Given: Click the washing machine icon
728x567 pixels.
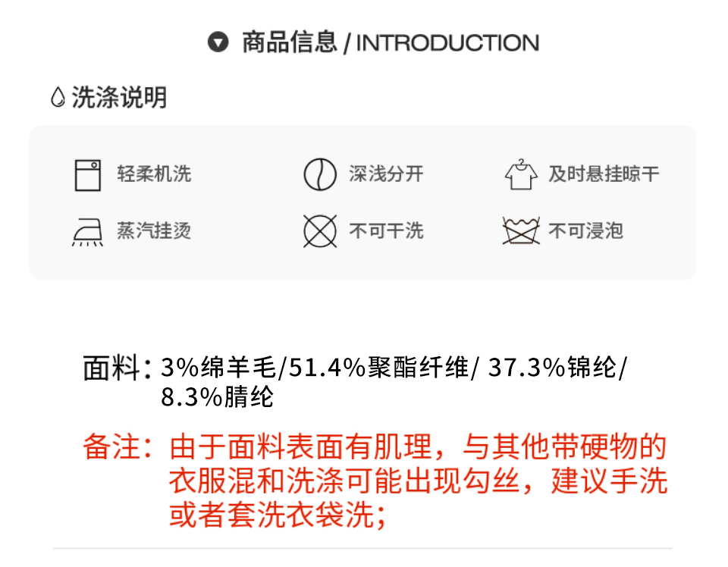Looking at the screenshot, I should [x=88, y=175].
